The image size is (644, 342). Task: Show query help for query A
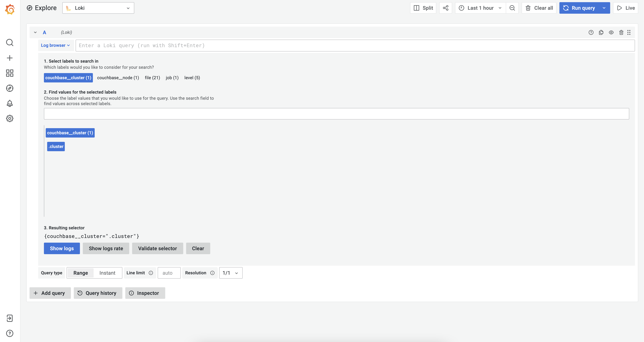(x=591, y=33)
